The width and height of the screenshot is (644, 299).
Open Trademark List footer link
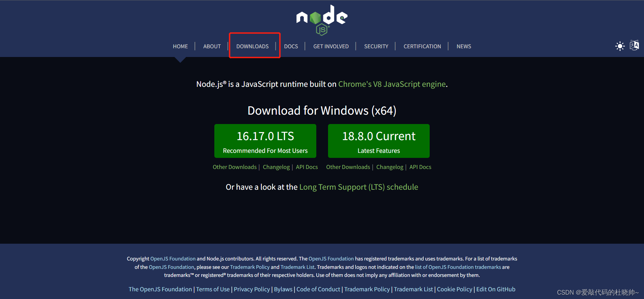pyautogui.click(x=414, y=289)
